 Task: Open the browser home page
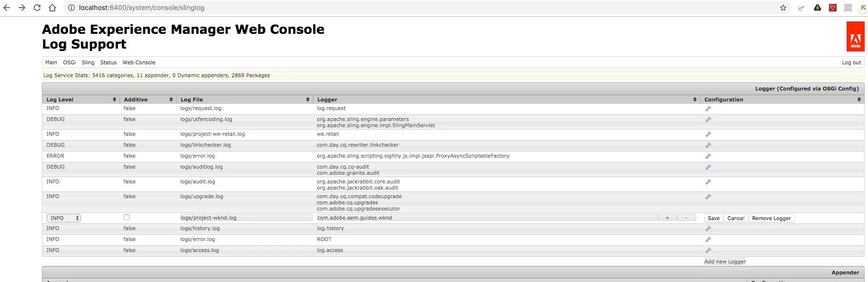[x=52, y=8]
